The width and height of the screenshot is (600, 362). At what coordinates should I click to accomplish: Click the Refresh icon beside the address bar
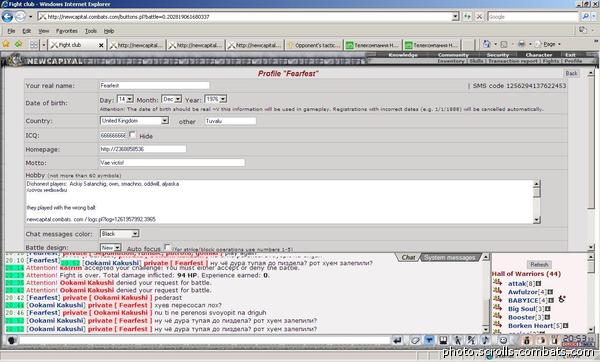(467, 17)
